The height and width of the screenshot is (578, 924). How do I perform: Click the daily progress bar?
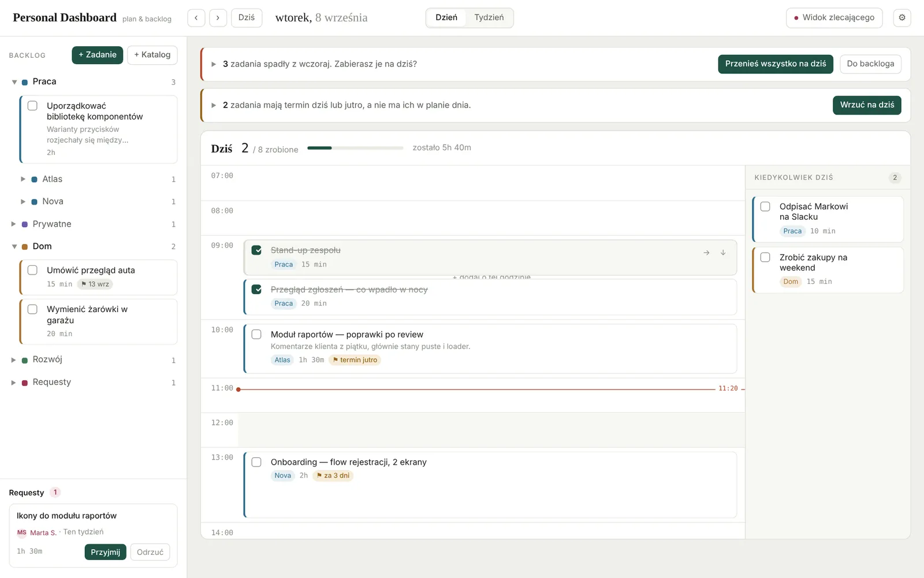[x=355, y=148]
